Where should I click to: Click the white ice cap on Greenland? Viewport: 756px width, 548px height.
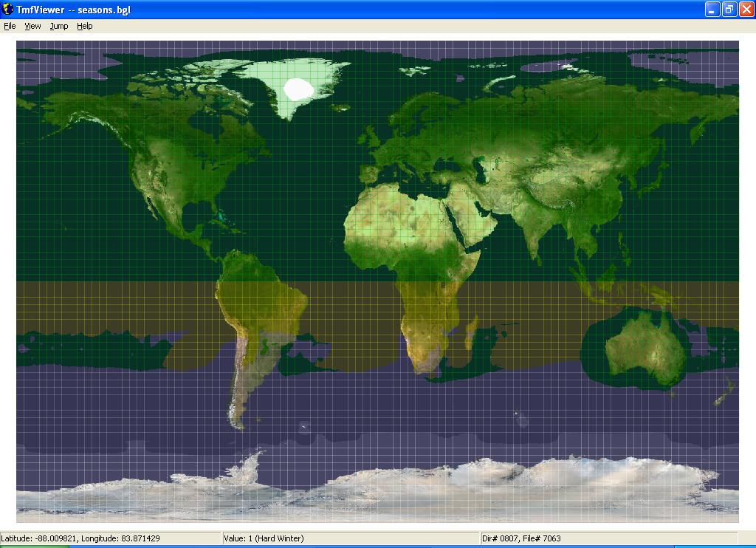pyautogui.click(x=299, y=89)
